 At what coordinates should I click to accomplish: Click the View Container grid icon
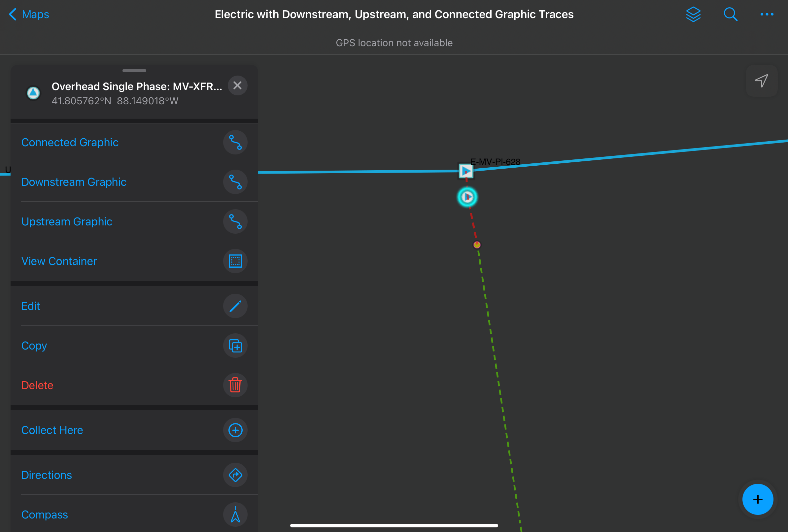pos(235,261)
